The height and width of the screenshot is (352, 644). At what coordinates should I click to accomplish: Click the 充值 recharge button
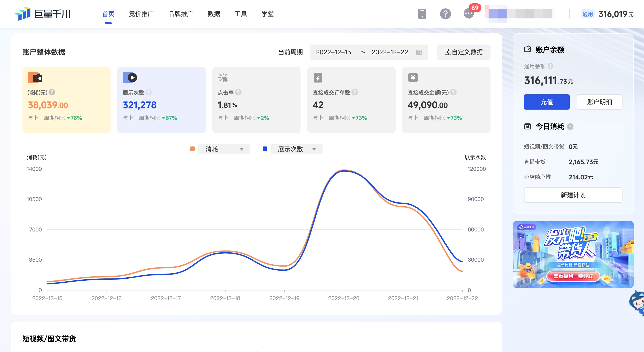547,102
